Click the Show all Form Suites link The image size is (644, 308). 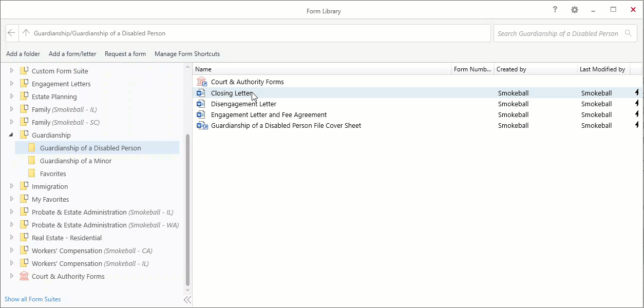coord(32,299)
